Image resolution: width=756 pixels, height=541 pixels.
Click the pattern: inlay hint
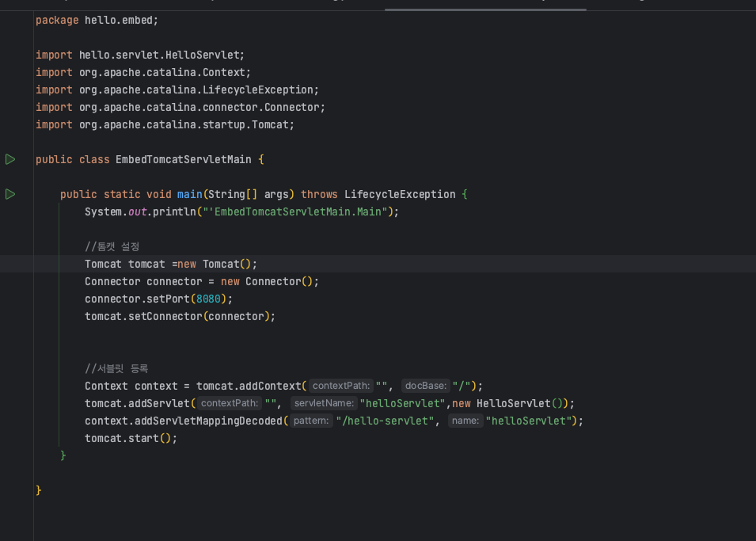click(311, 421)
